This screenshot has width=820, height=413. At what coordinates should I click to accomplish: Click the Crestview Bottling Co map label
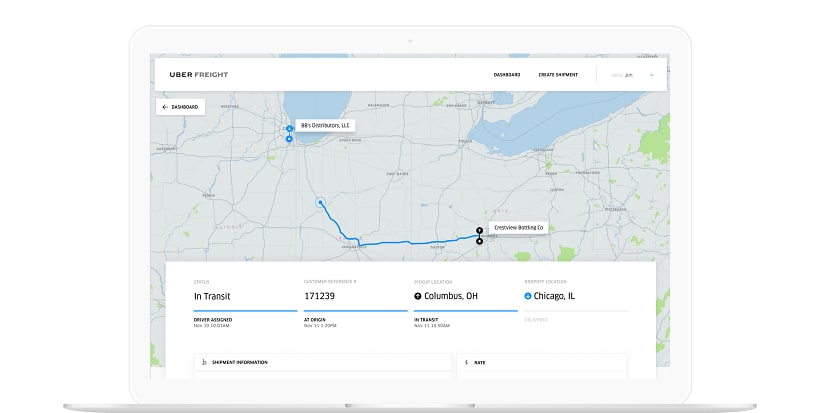tap(518, 228)
